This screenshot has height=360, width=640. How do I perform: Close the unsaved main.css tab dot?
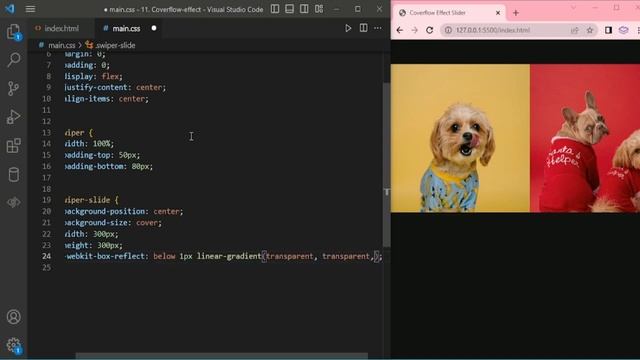(x=154, y=28)
